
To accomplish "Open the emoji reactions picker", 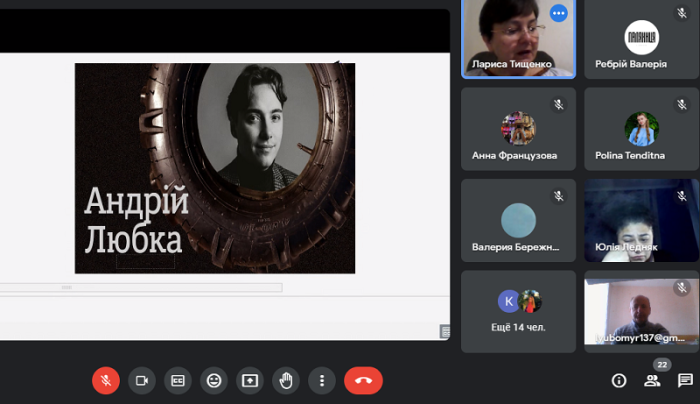I will 214,380.
